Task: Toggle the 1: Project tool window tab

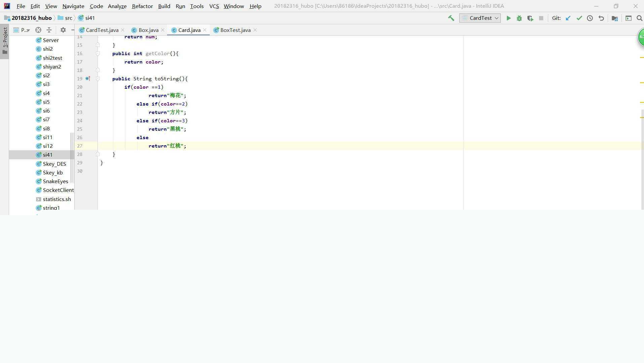Action: [x=5, y=41]
